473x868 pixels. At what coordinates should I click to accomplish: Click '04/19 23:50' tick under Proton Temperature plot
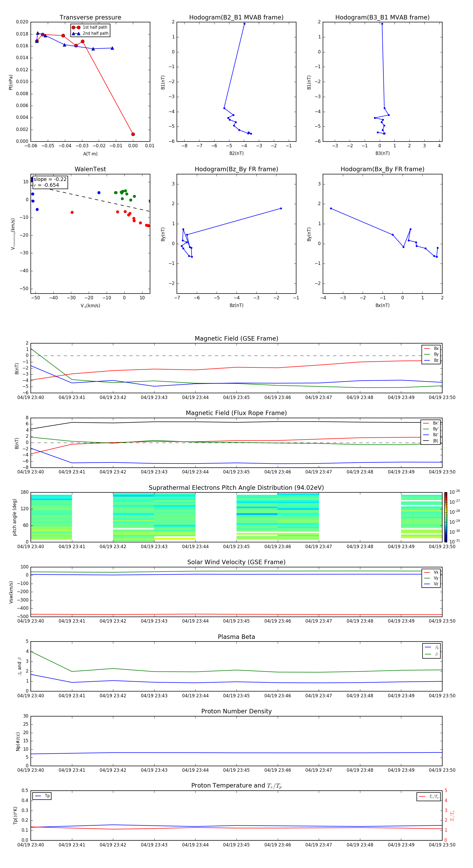pos(442,845)
